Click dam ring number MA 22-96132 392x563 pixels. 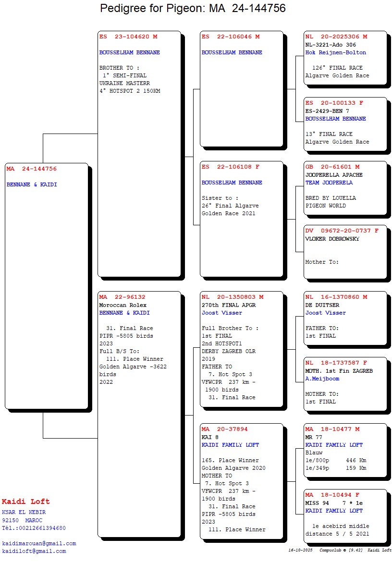pyautogui.click(x=122, y=297)
